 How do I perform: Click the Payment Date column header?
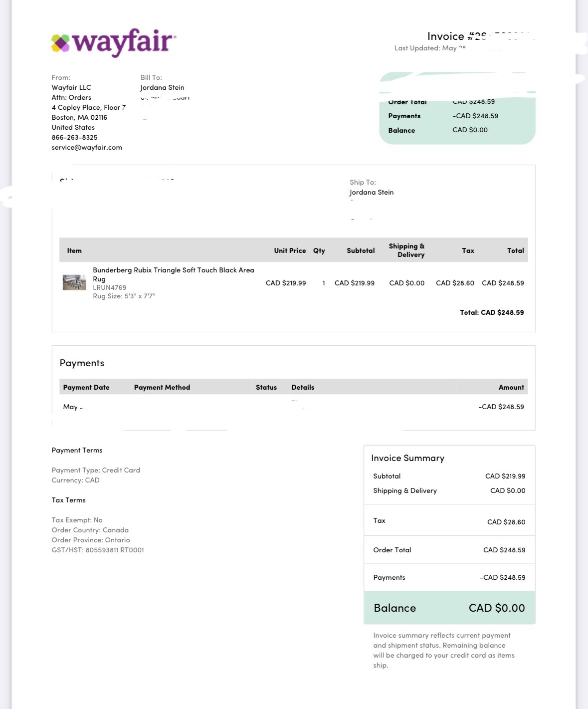(86, 387)
